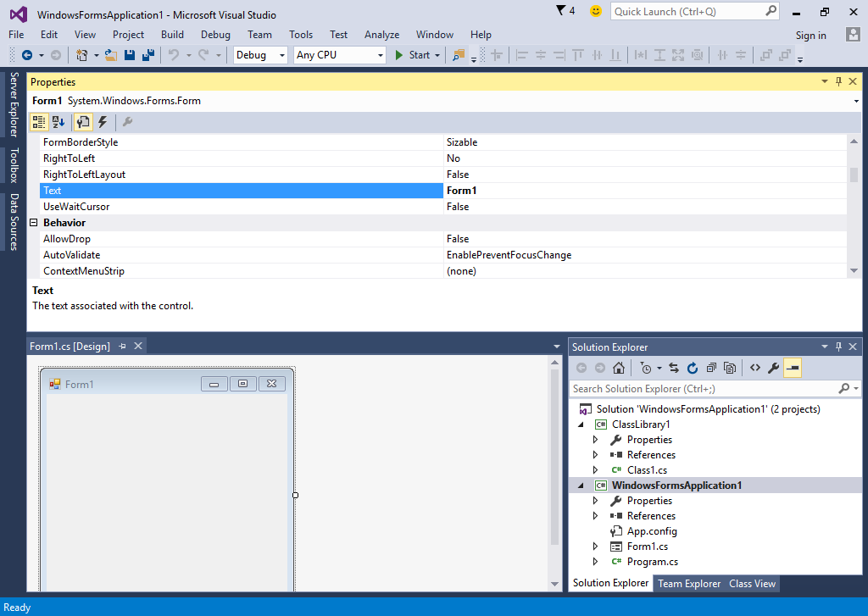
Task: Select the FormBorderStyle property row
Action: click(x=442, y=142)
